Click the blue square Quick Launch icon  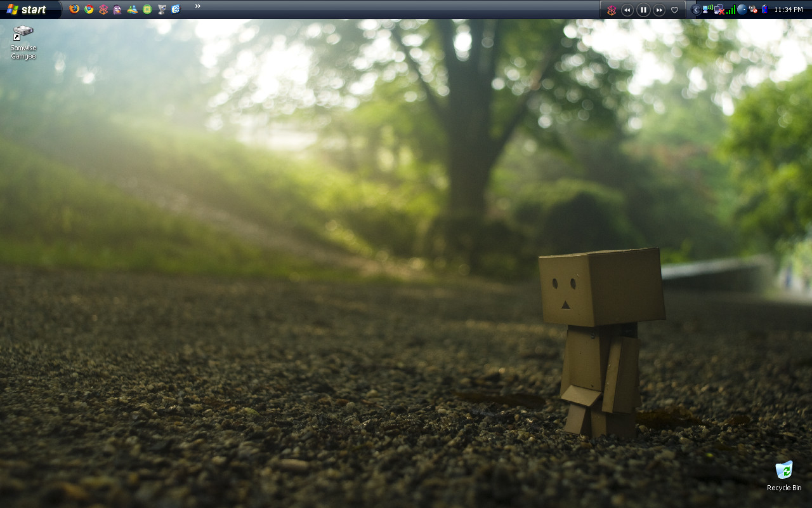click(x=176, y=9)
